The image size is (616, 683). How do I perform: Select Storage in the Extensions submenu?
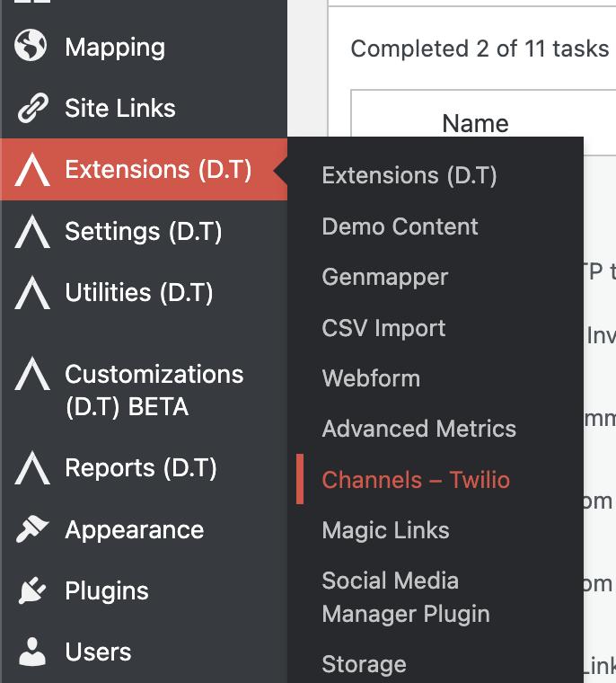tap(364, 665)
